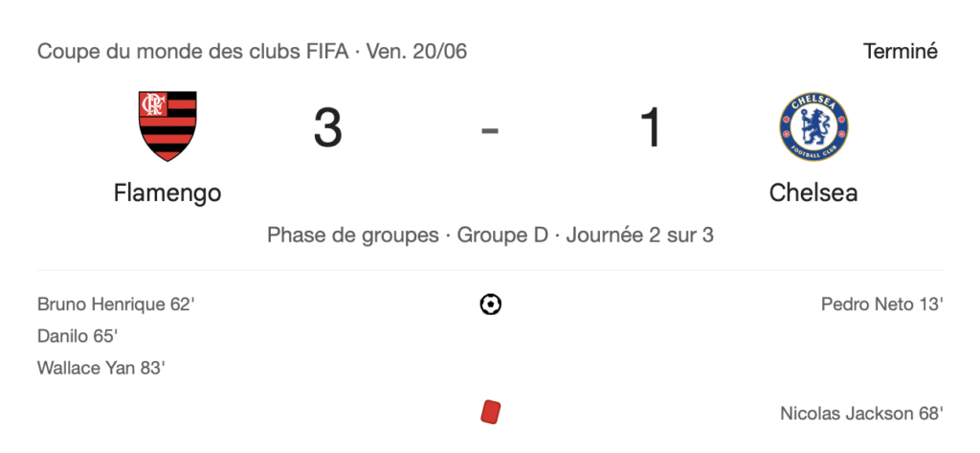
Task: Click Journée 2 sur 3 text
Action: (x=640, y=236)
